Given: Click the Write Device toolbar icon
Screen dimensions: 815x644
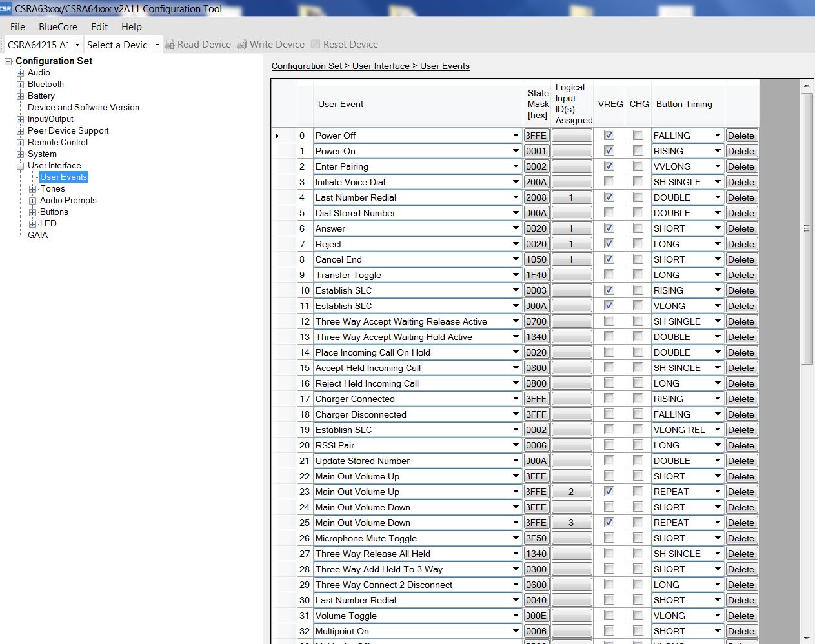Looking at the screenshot, I should (x=242, y=45).
